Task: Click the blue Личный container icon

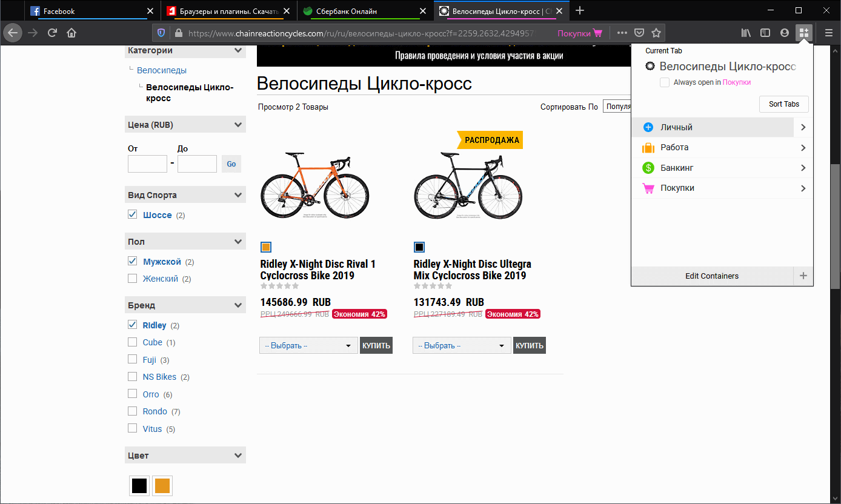Action: [648, 127]
